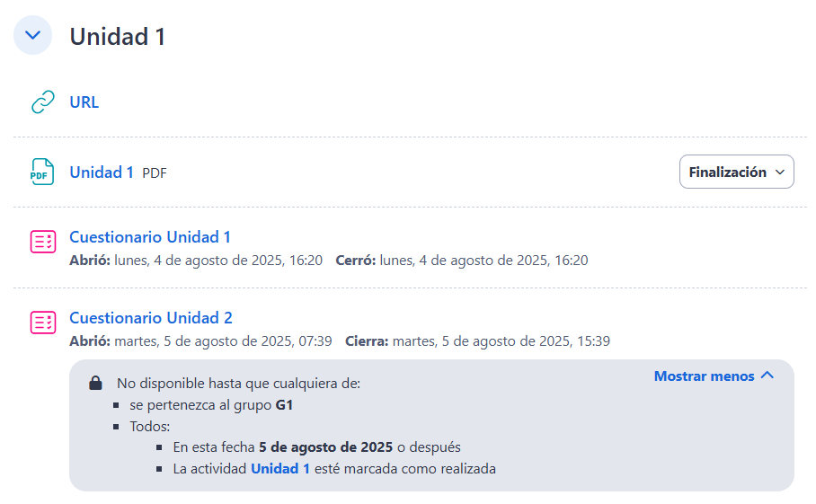Click the URL chain-link icon
Image resolution: width=816 pixels, height=504 pixels.
(42, 102)
